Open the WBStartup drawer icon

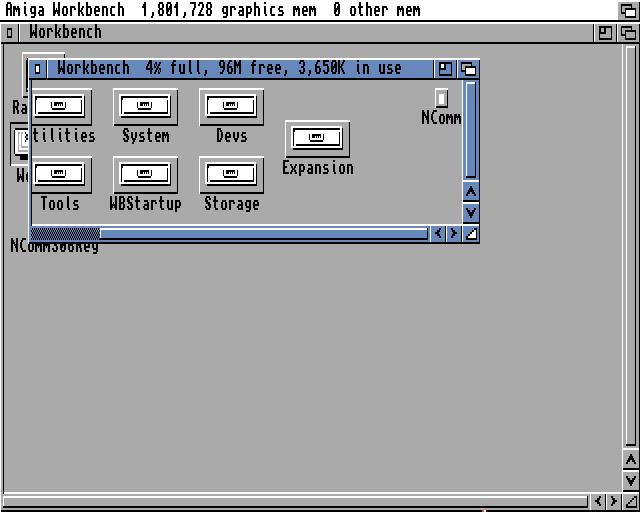tap(145, 175)
